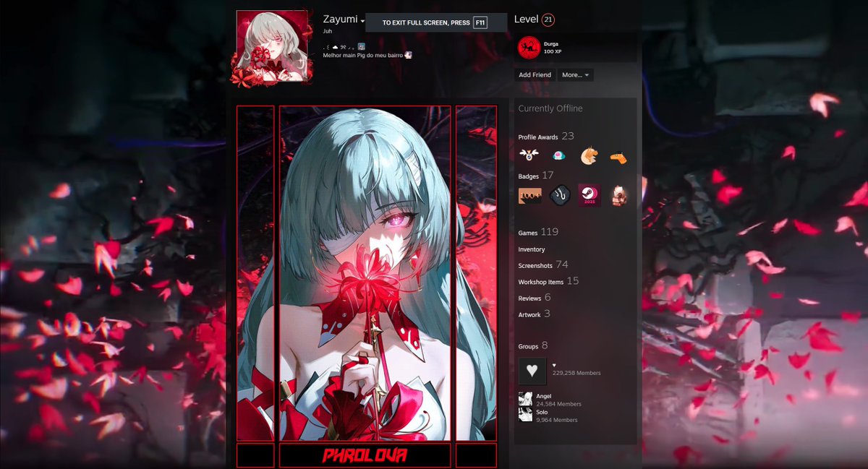Open the Solo group avatar icon

click(525, 414)
